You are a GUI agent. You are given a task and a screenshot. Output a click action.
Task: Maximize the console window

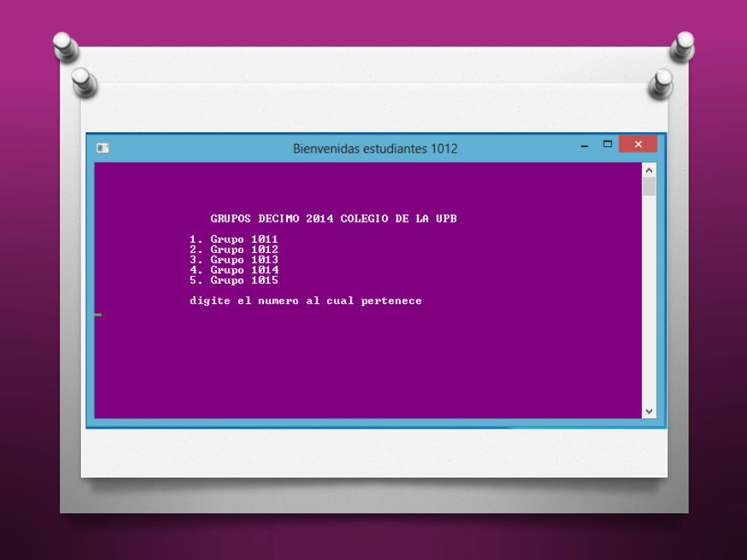(x=608, y=144)
